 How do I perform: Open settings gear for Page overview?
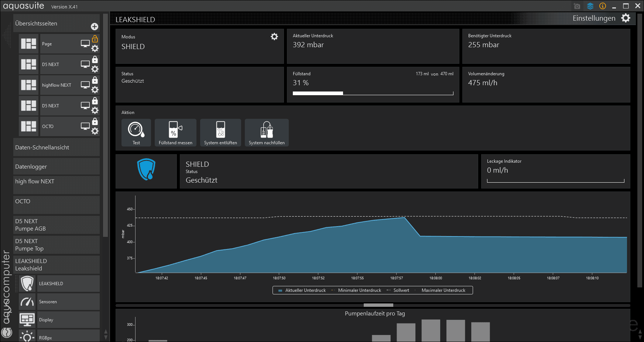coord(95,48)
